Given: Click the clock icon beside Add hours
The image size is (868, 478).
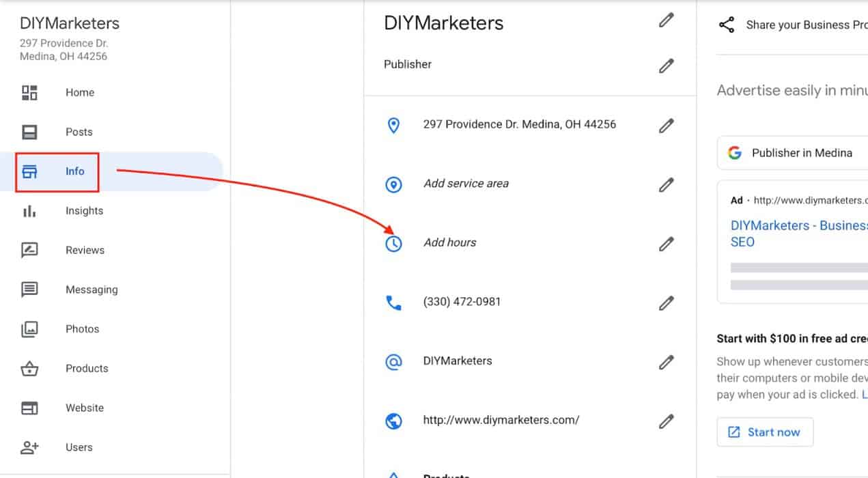Looking at the screenshot, I should 393,244.
